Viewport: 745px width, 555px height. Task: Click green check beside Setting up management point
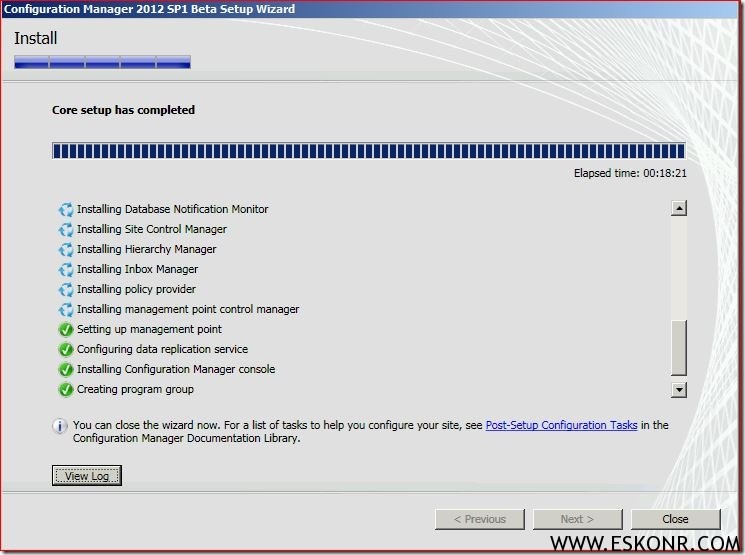pyautogui.click(x=66, y=329)
